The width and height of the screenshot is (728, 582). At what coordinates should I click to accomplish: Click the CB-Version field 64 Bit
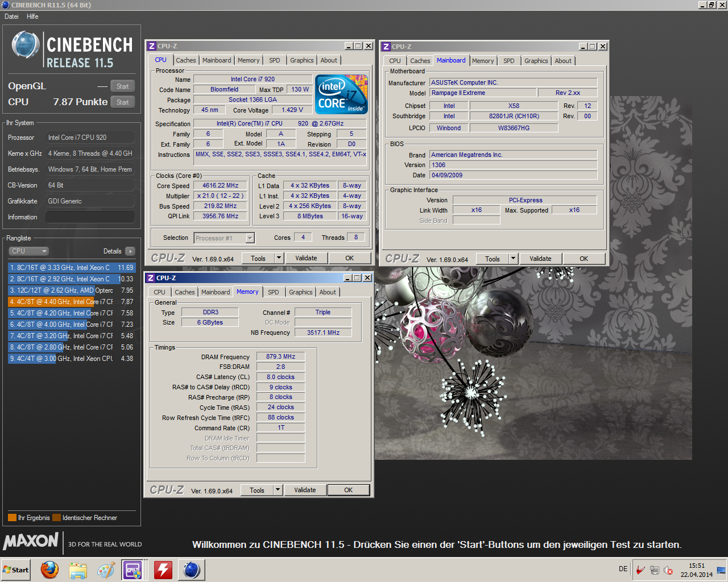tap(90, 185)
